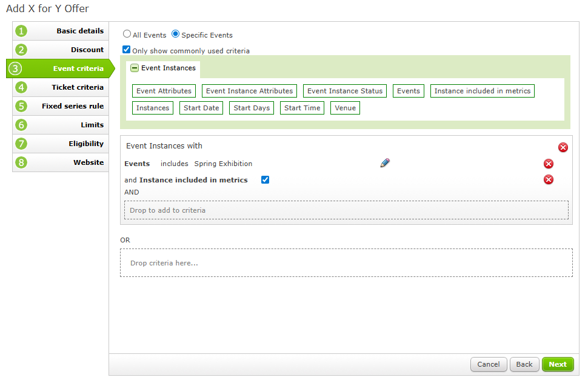Open step 5 Fixed series rule

(61, 106)
